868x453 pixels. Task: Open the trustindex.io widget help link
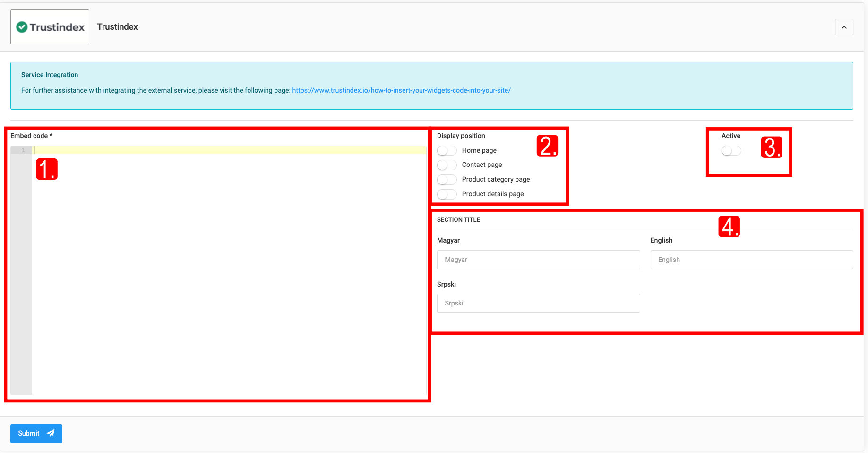pyautogui.click(x=401, y=90)
